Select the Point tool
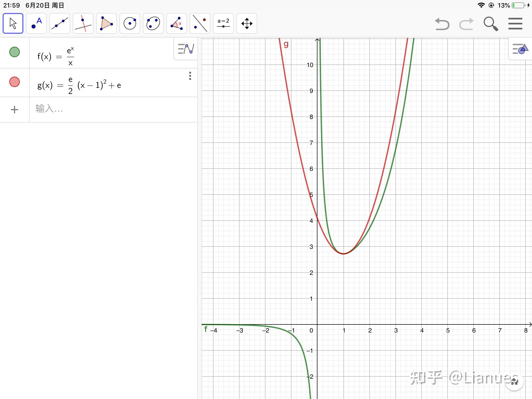This screenshot has width=532, height=399. click(x=36, y=23)
